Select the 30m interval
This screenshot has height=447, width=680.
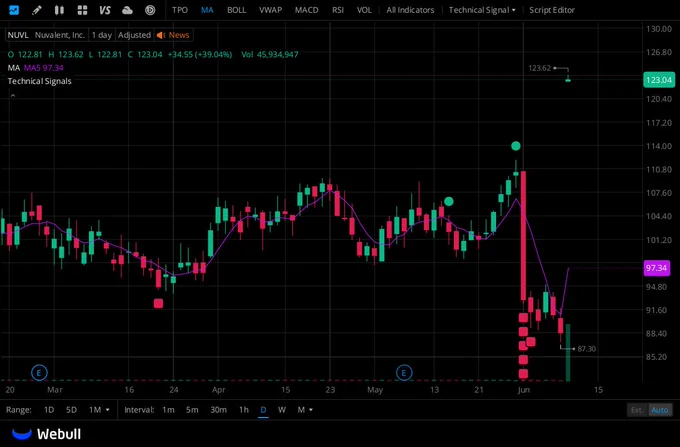click(x=219, y=410)
